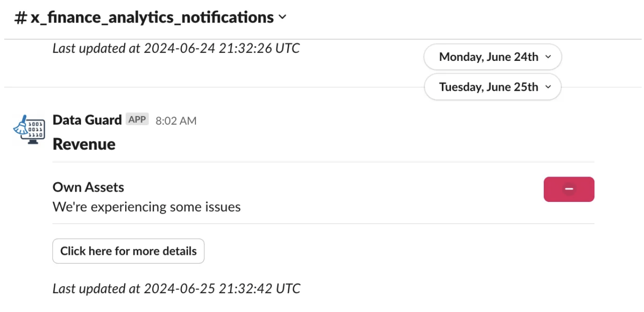Click the Data Guard sender name
This screenshot has width=644, height=312.
87,119
